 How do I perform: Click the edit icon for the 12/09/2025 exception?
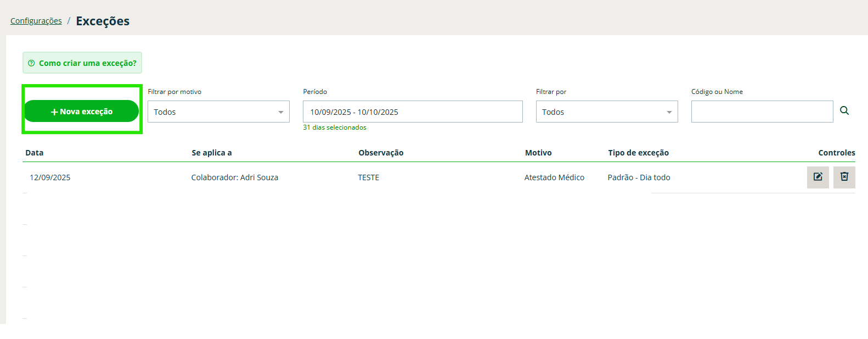[818, 177]
